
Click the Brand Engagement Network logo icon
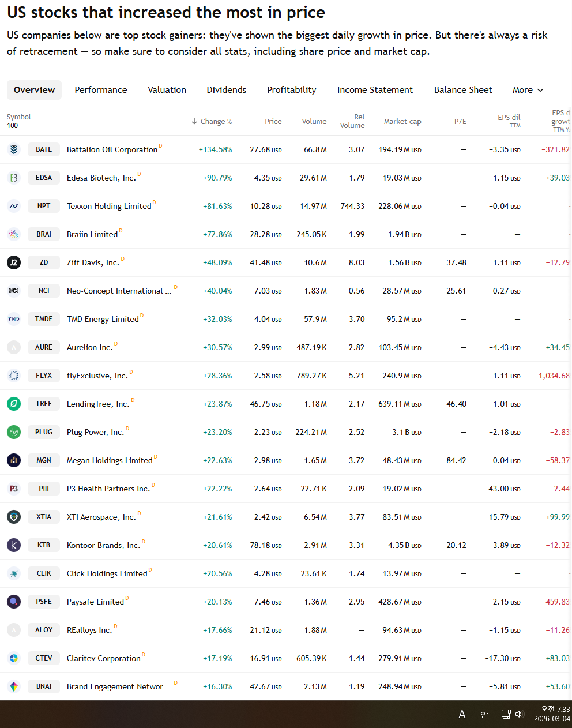click(14, 686)
